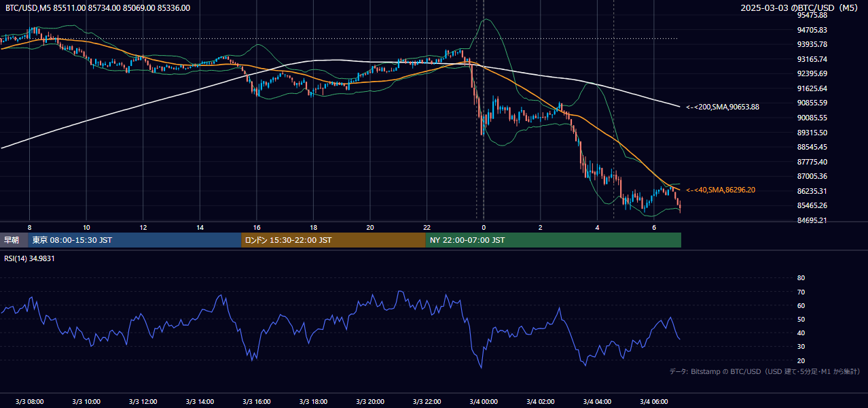Click hour tick 22 under price chart
This screenshot has width=868, height=408.
point(427,226)
